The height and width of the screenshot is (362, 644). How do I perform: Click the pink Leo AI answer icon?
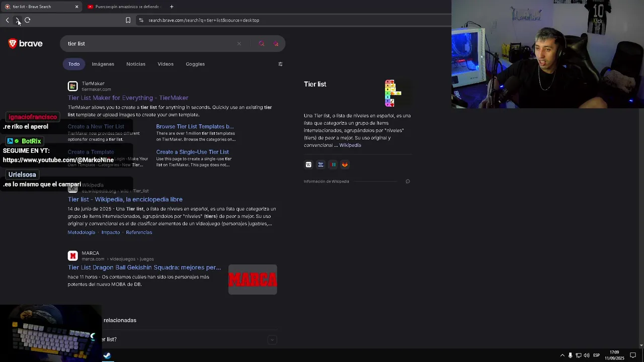(x=276, y=44)
